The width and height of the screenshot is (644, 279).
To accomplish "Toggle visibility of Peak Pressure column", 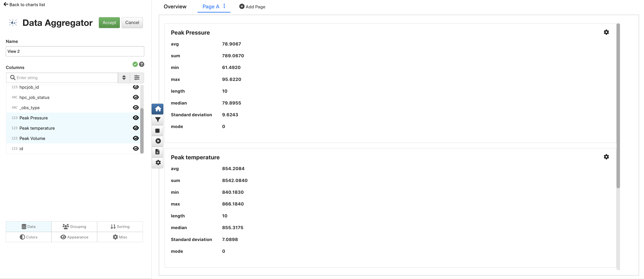I will click(x=136, y=118).
